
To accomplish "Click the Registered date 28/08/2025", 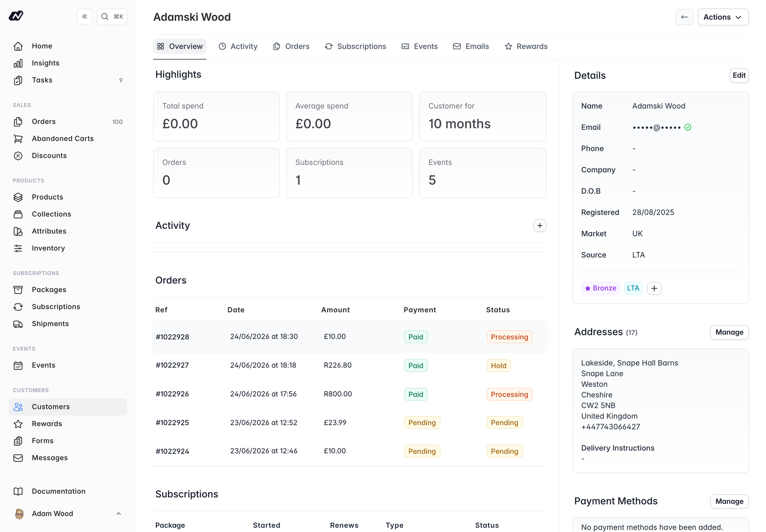I will click(653, 213).
